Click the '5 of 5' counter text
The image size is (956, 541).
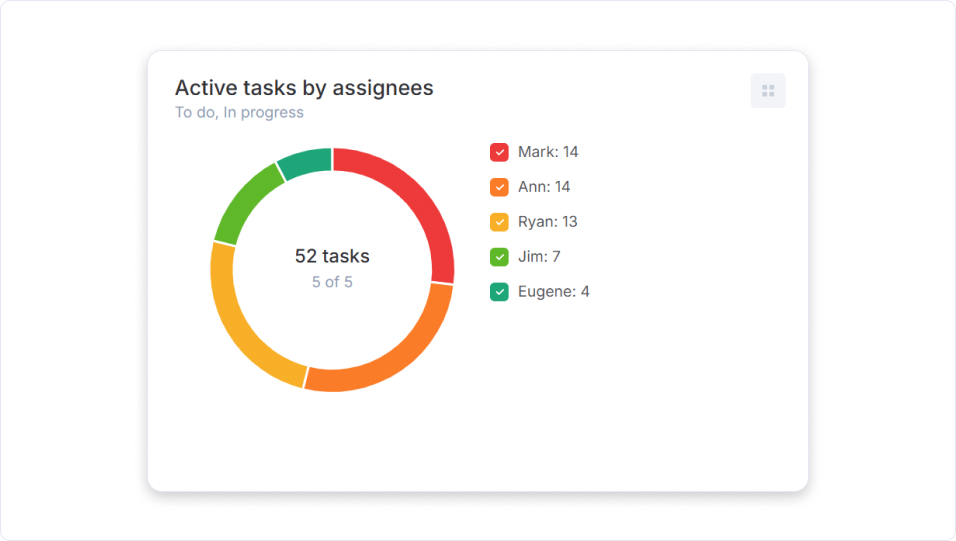coord(332,282)
